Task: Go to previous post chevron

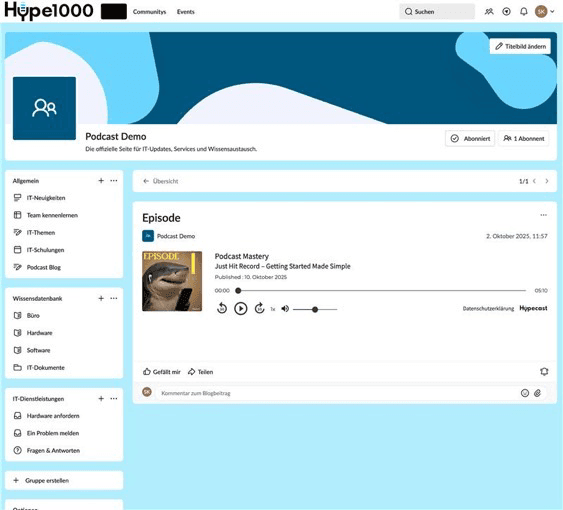Action: [x=535, y=181]
